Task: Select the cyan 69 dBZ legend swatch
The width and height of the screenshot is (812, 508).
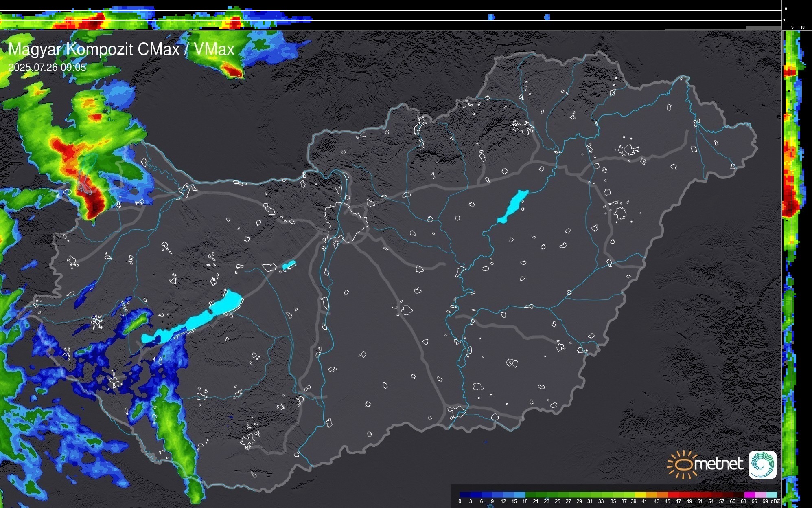Action: click(771, 495)
